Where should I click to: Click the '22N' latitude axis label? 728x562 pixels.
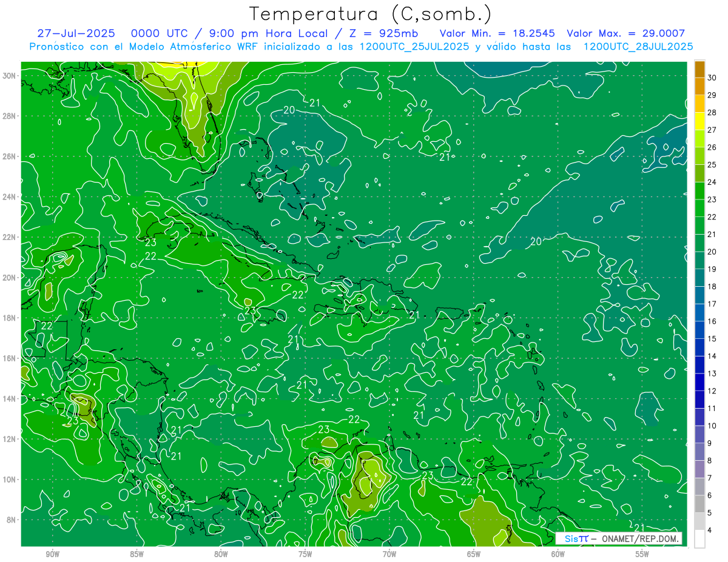click(10, 237)
